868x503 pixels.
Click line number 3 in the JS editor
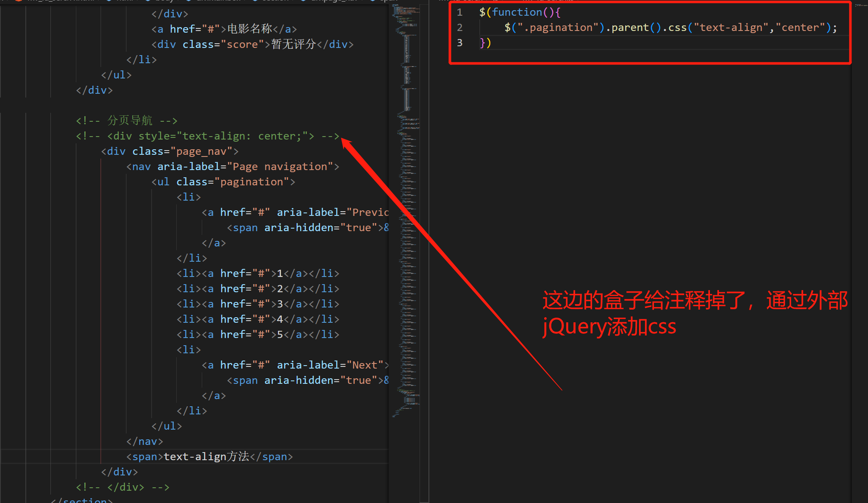(x=459, y=42)
